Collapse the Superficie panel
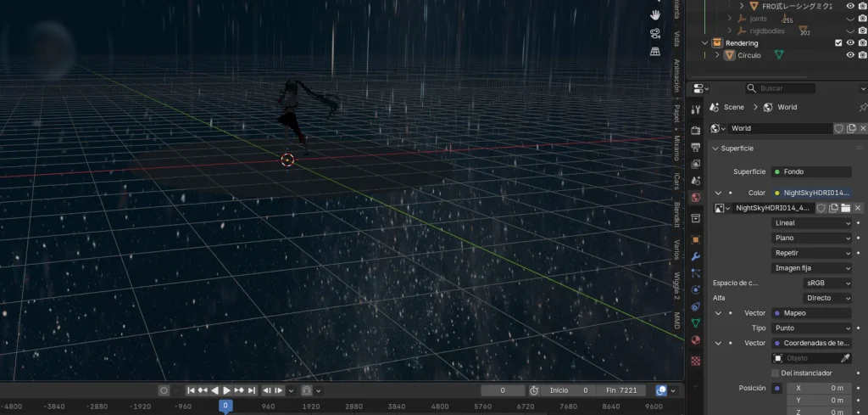 click(715, 149)
